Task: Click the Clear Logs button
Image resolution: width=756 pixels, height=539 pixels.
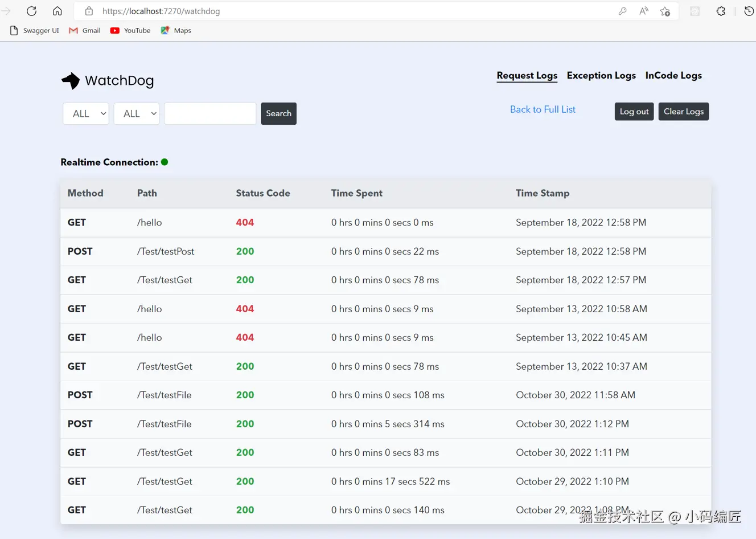Action: (x=683, y=112)
